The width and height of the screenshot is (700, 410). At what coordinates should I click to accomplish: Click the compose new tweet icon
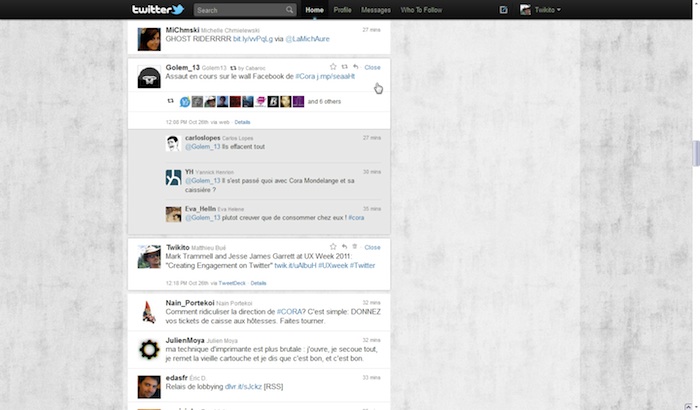pyautogui.click(x=503, y=10)
